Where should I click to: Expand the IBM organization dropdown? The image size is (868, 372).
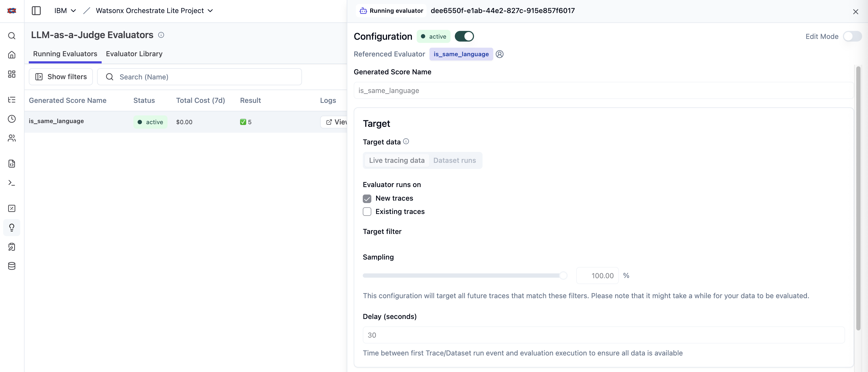pos(65,11)
